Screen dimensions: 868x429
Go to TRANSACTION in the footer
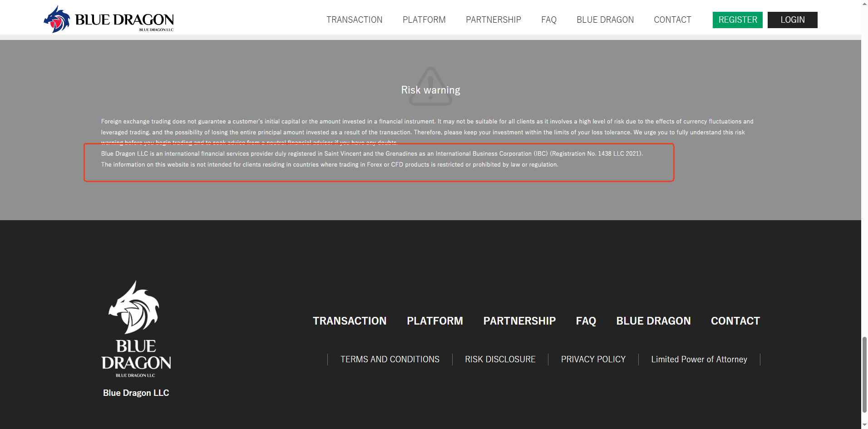(x=350, y=321)
